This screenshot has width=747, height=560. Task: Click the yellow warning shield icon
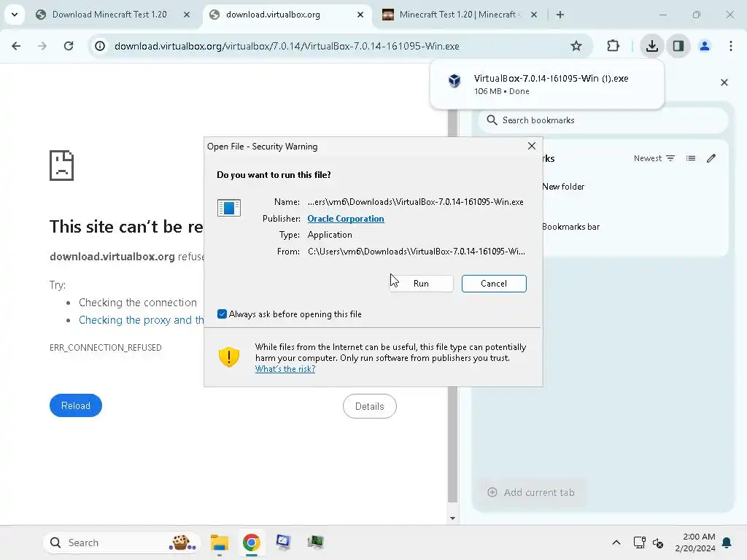tap(228, 357)
